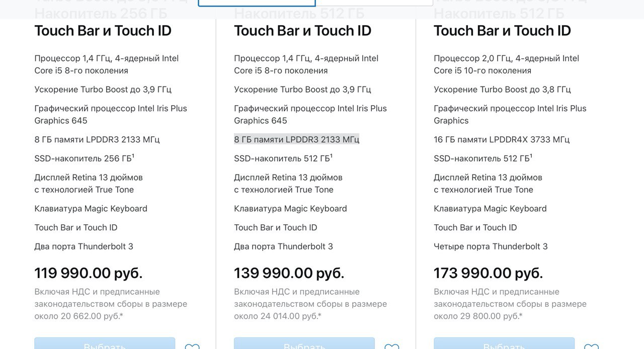Click 'Graphics 645' text in the 119 990 column
This screenshot has width=644, height=349.
coord(61,121)
